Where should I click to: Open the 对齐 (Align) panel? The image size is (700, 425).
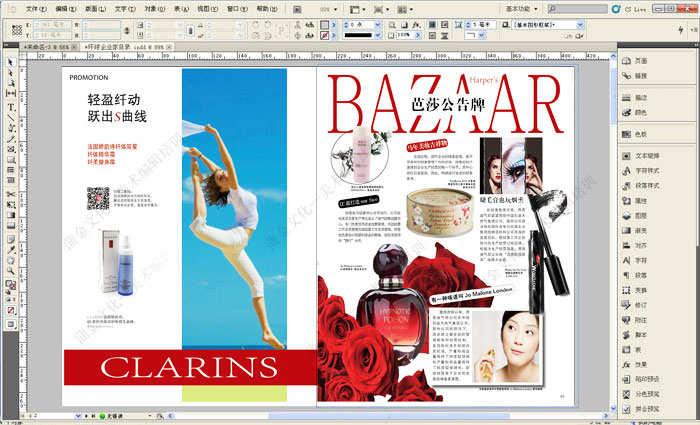point(635,245)
